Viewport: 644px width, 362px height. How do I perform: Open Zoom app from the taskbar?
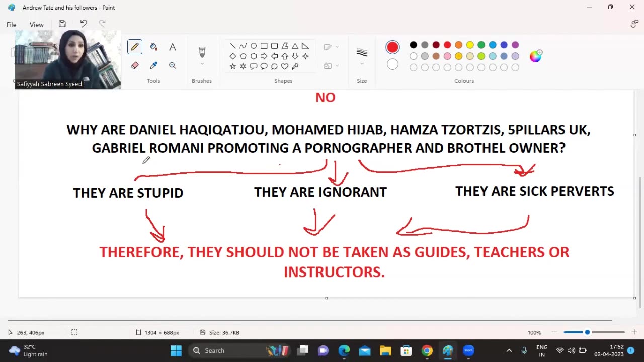(x=468, y=351)
